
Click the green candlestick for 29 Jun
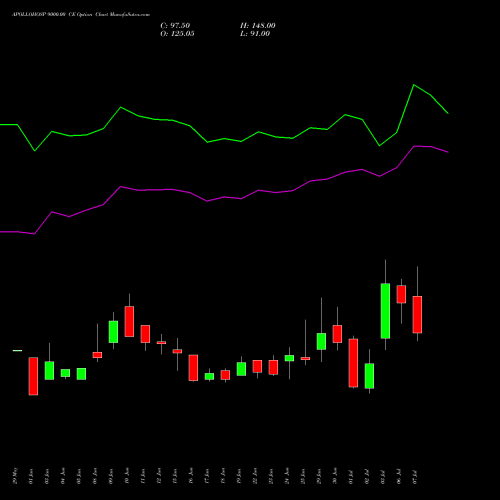coord(321,341)
